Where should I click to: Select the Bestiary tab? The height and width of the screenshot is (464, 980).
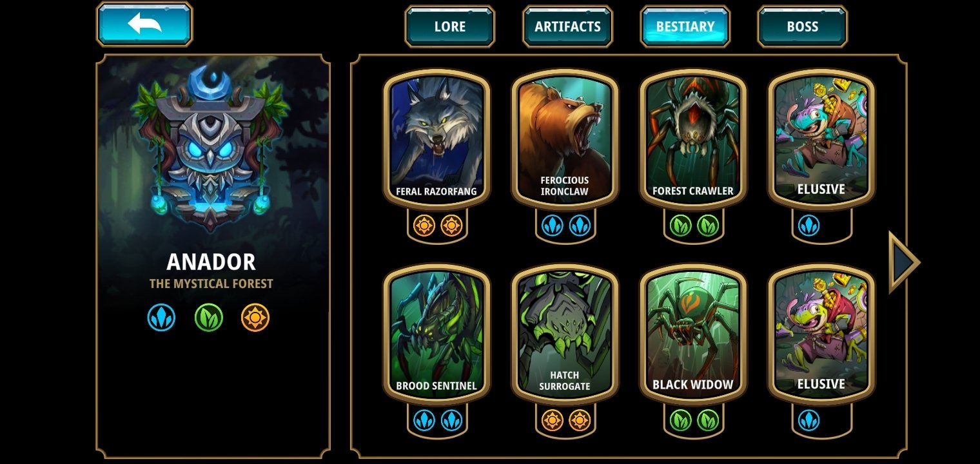685,26
